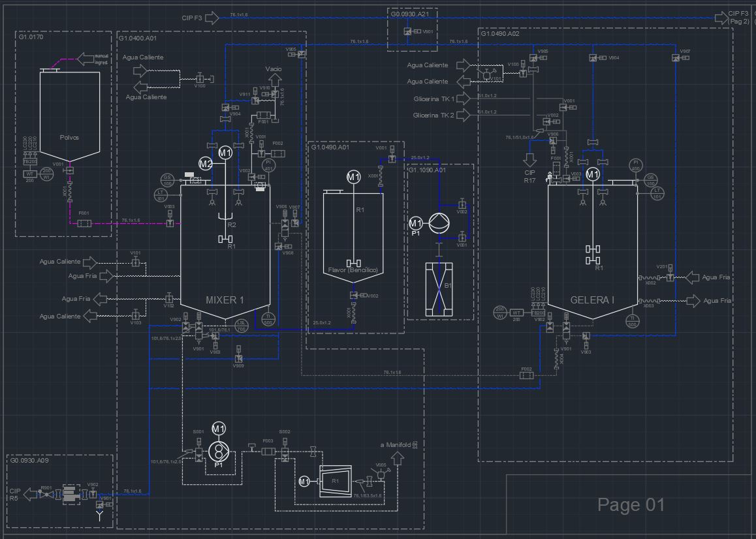Select the CIP R5 outlet arrow
Image resolution: width=756 pixels, height=539 pixels.
point(30,495)
